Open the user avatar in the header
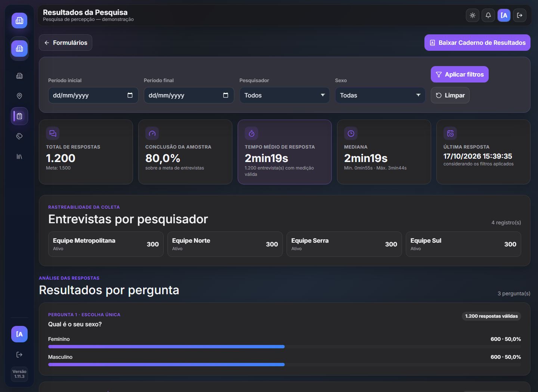538x392 pixels. 504,15
